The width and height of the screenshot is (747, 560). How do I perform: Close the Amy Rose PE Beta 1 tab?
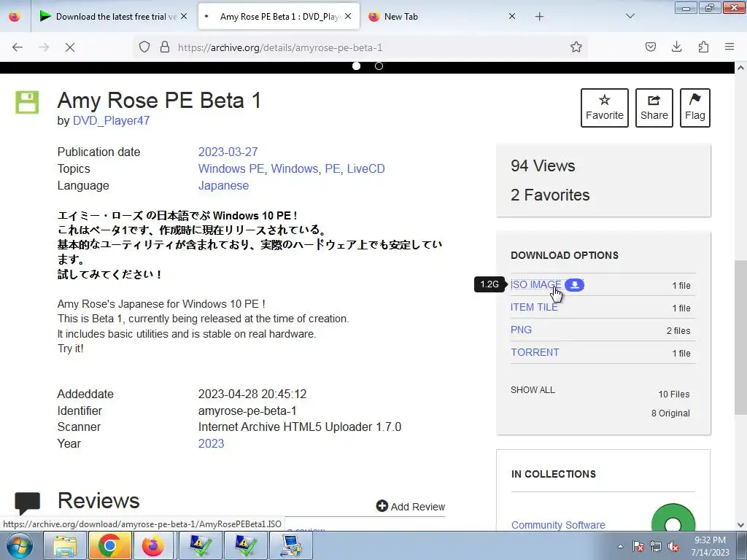pyautogui.click(x=348, y=16)
